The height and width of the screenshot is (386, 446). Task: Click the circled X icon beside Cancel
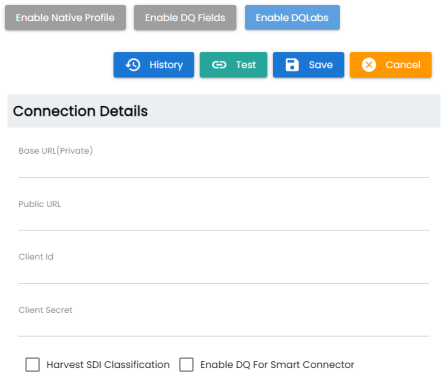[369, 65]
